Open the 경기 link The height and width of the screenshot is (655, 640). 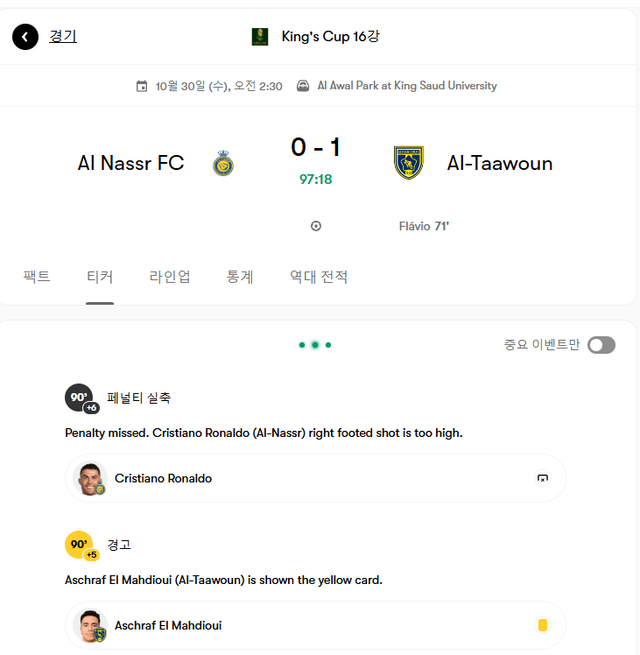(x=63, y=37)
